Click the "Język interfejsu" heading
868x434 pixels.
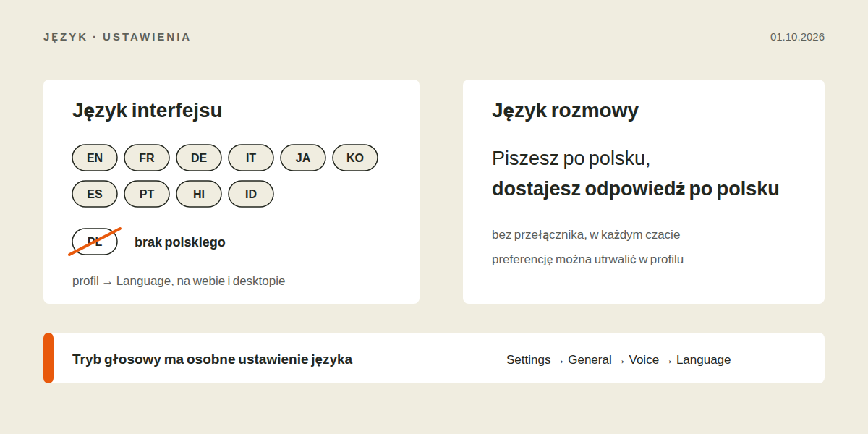pos(147,111)
